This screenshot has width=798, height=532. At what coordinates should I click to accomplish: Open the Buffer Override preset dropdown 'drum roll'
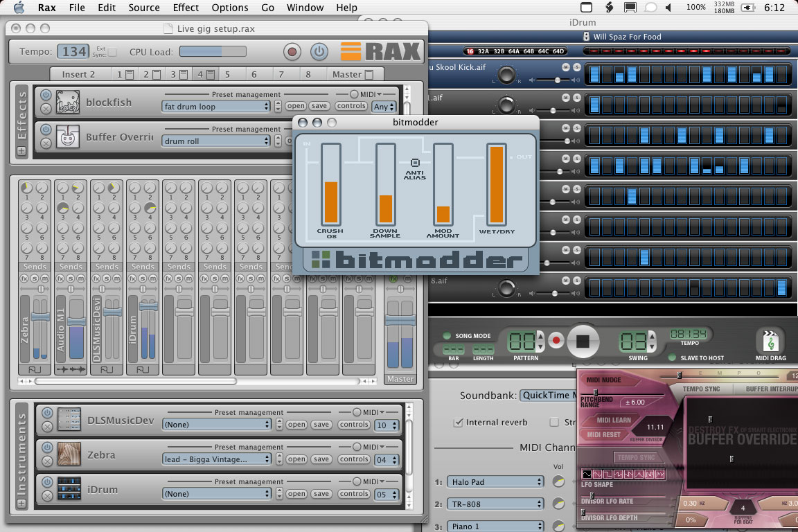216,141
